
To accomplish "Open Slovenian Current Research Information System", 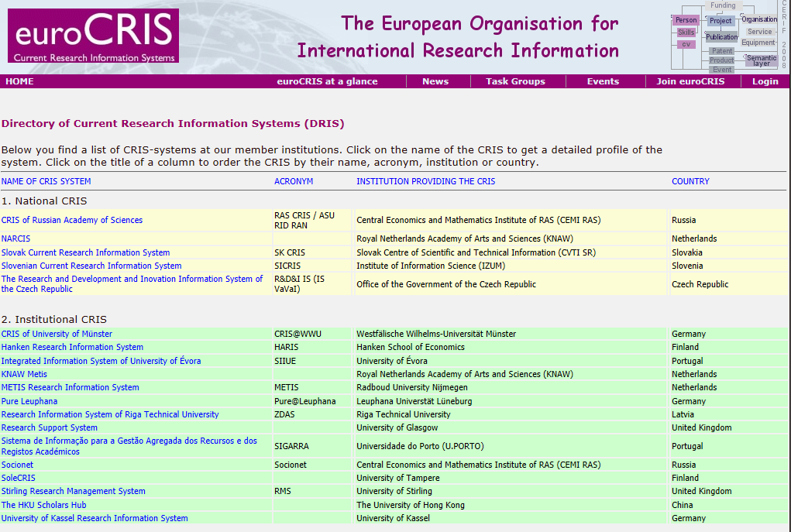I will coord(91,266).
